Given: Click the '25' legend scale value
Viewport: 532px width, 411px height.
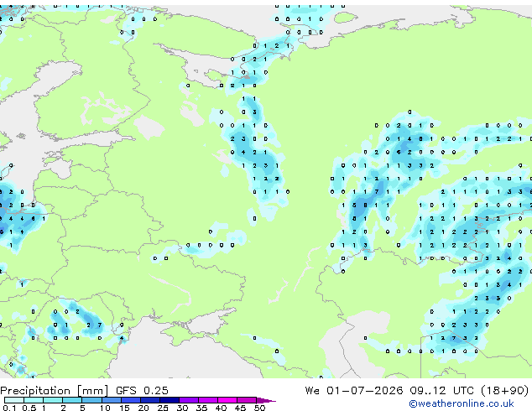Looking at the screenshot, I should [x=163, y=408].
